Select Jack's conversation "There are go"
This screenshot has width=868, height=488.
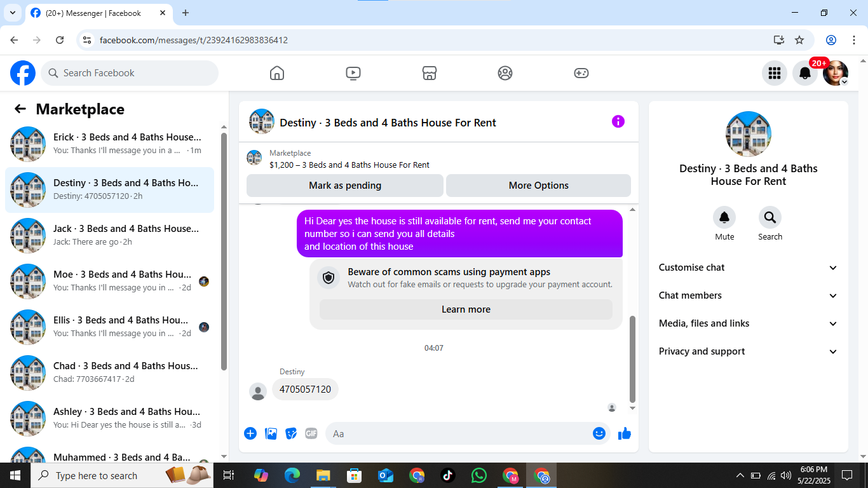[109, 236]
